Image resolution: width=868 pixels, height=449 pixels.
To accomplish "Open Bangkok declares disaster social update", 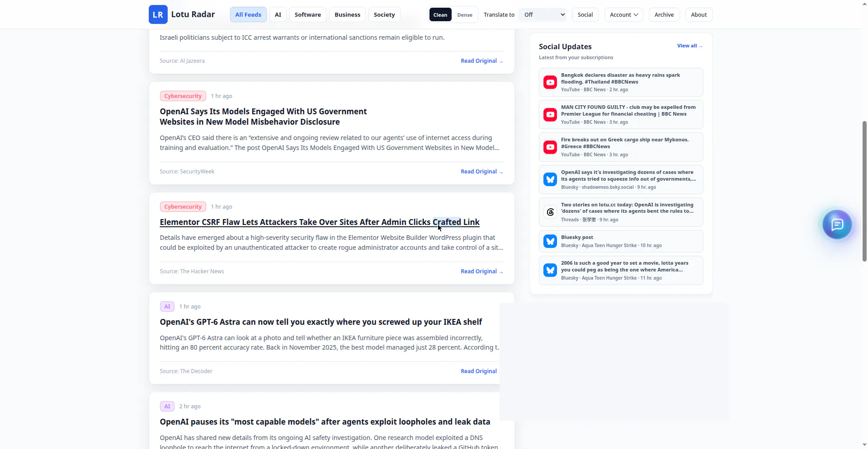I will [x=621, y=82].
